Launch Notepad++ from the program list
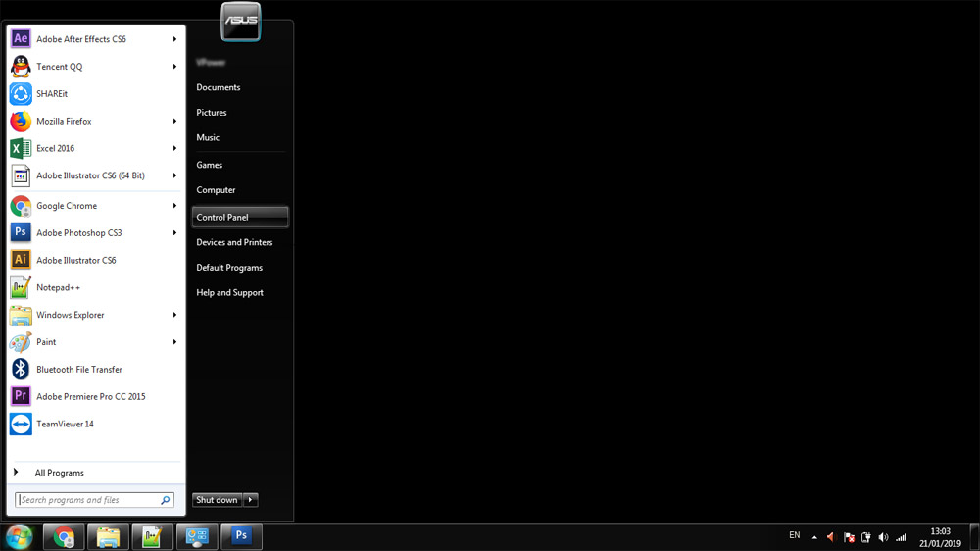 point(58,288)
